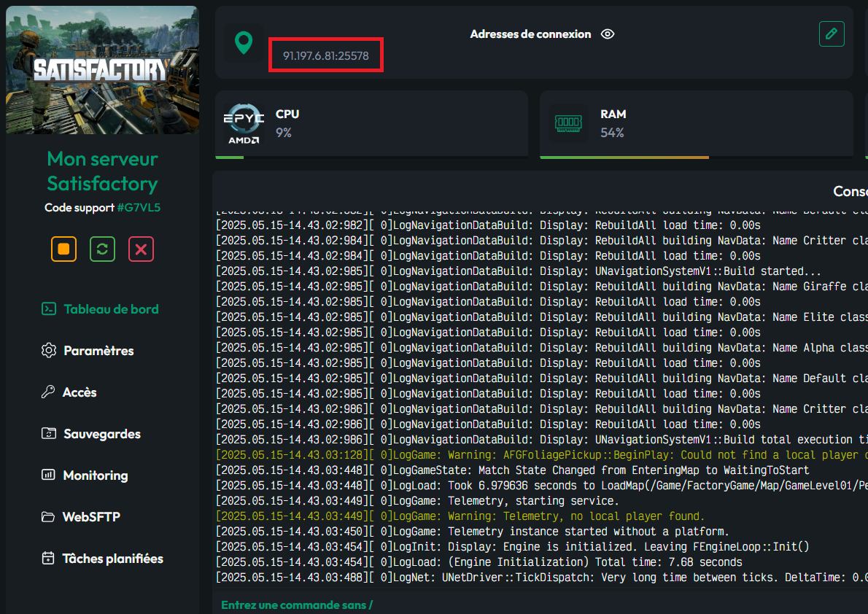Click the Match State Changed log line
This screenshot has width=868, height=614.
(513, 470)
